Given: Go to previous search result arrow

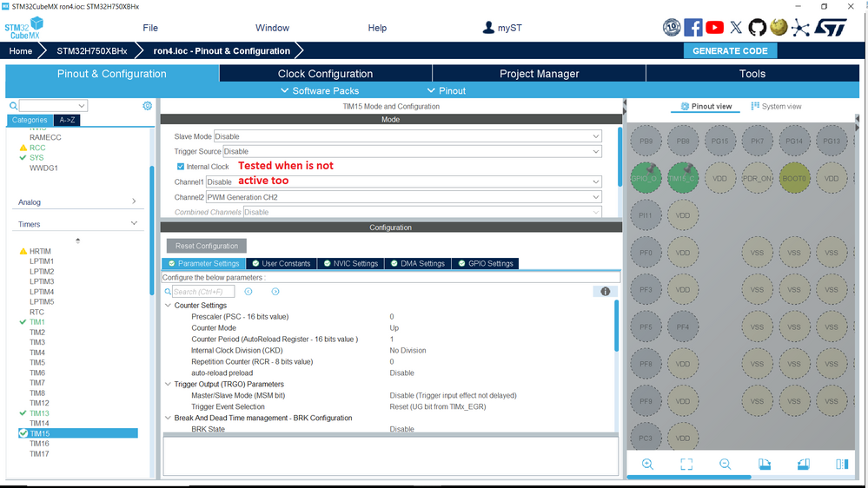Looking at the screenshot, I should 248,292.
